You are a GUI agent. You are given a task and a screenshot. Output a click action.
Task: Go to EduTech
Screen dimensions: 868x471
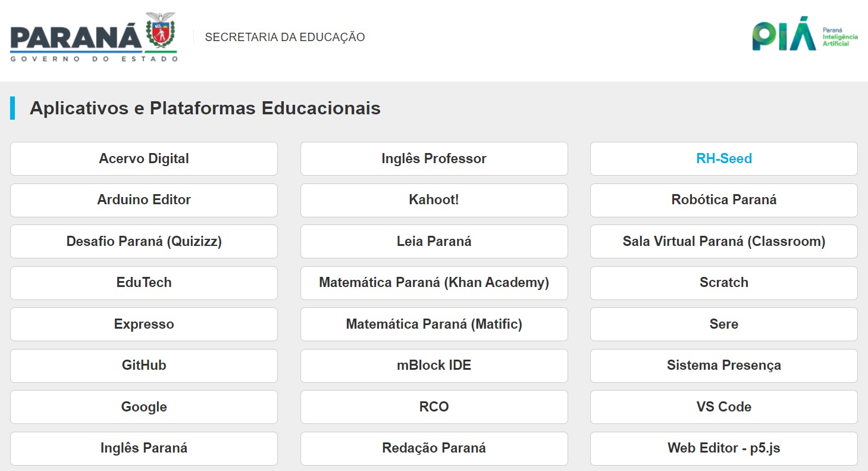pyautogui.click(x=144, y=283)
